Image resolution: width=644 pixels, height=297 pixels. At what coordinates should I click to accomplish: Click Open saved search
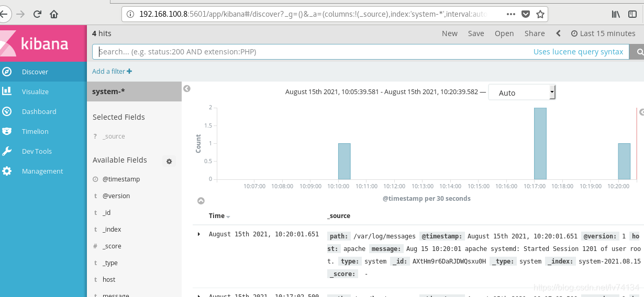pos(504,33)
